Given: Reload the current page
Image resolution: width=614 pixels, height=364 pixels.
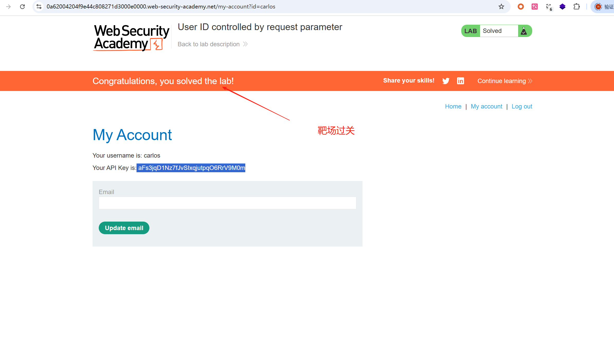Looking at the screenshot, I should 22,7.
